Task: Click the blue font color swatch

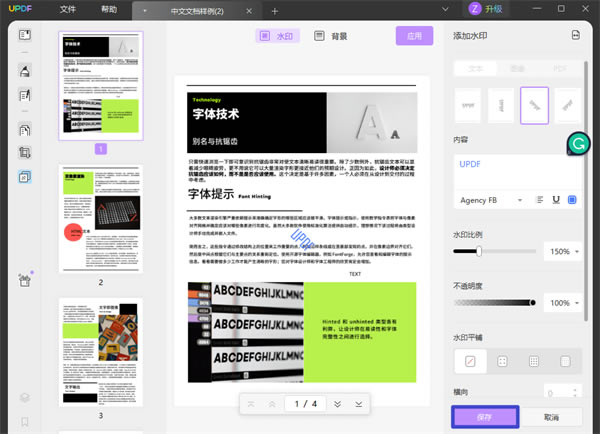Action: pos(572,200)
